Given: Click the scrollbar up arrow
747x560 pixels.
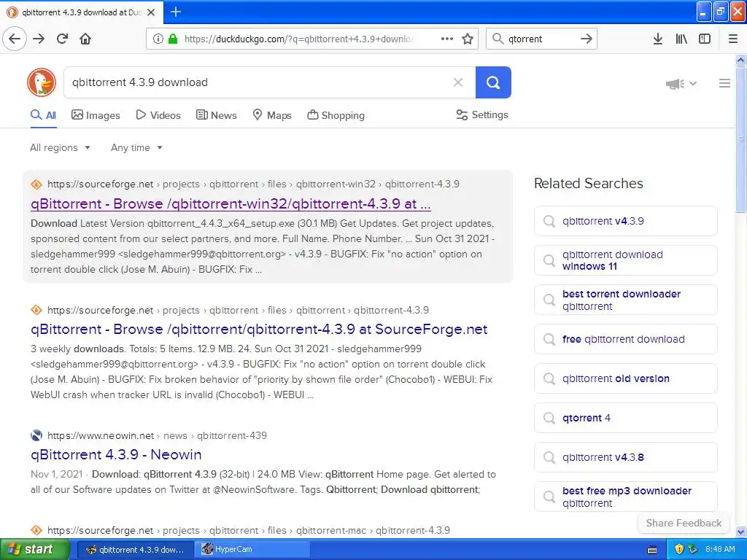Looking at the screenshot, I should click(x=740, y=60).
